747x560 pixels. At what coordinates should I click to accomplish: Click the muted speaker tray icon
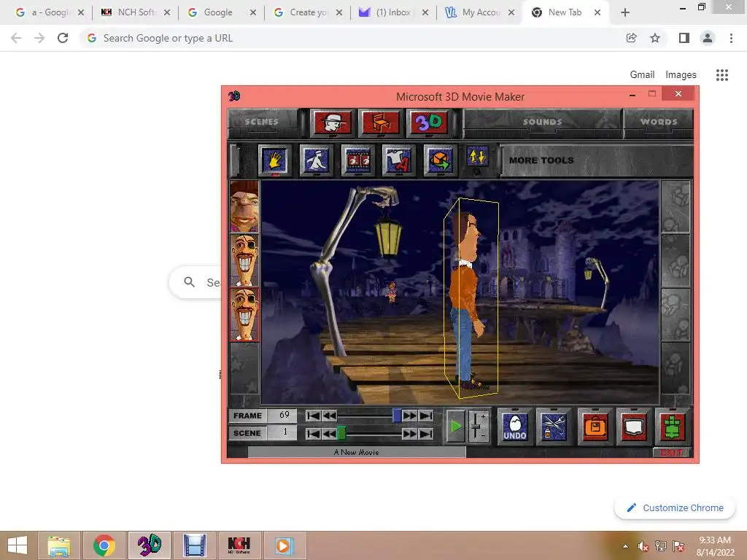coord(643,546)
